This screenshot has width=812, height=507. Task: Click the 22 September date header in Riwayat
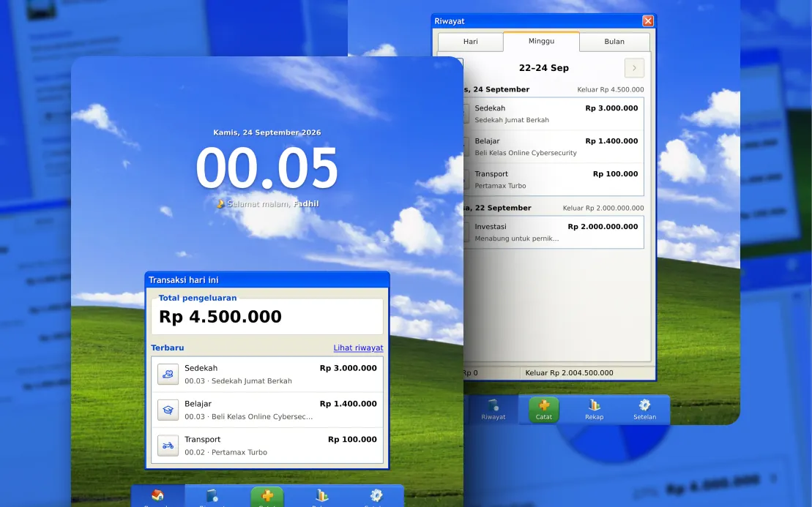(x=498, y=208)
